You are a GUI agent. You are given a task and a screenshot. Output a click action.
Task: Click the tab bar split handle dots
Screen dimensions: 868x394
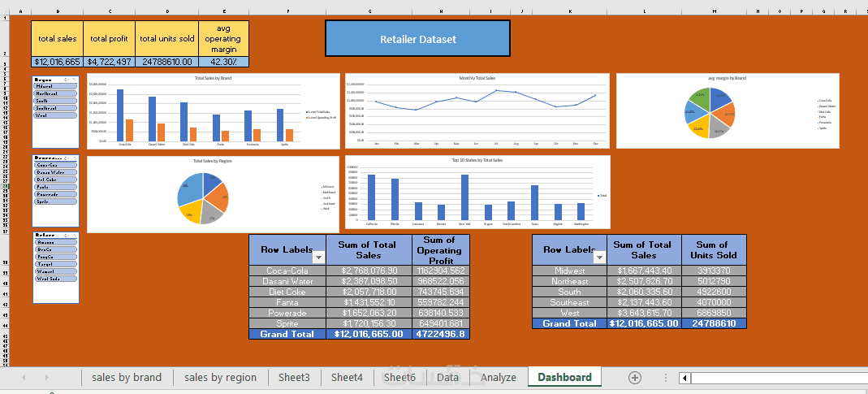click(x=665, y=378)
